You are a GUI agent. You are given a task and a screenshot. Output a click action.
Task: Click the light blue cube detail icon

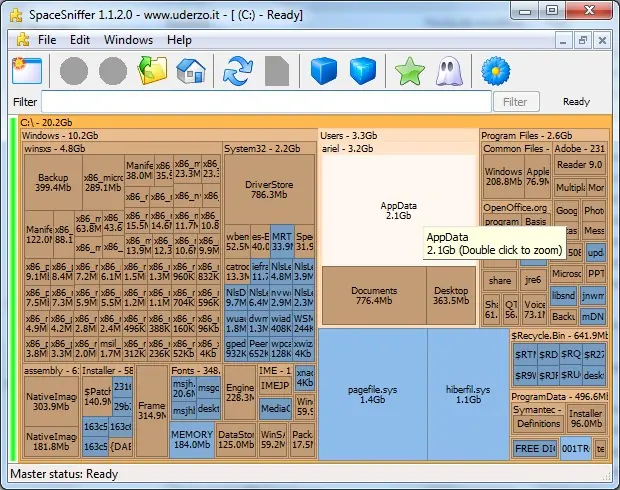tap(363, 71)
